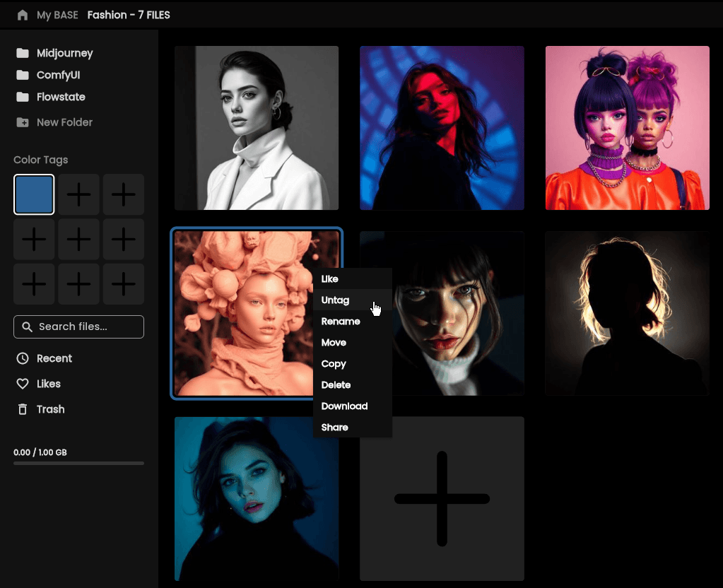Add color tag in bottom-left slot

coord(34,283)
